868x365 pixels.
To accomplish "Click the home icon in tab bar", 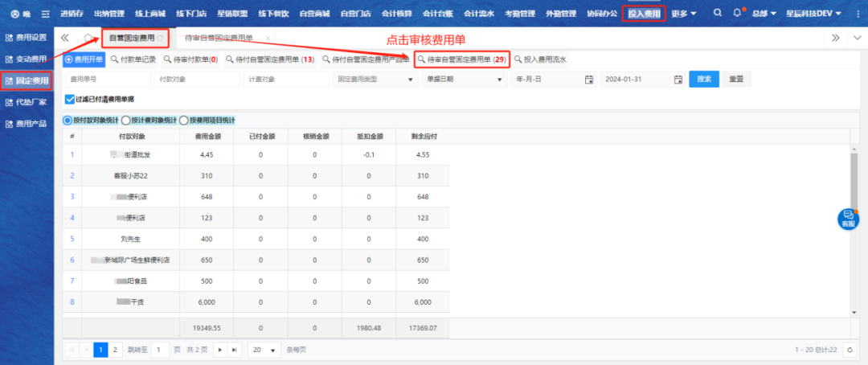I will click(x=88, y=38).
